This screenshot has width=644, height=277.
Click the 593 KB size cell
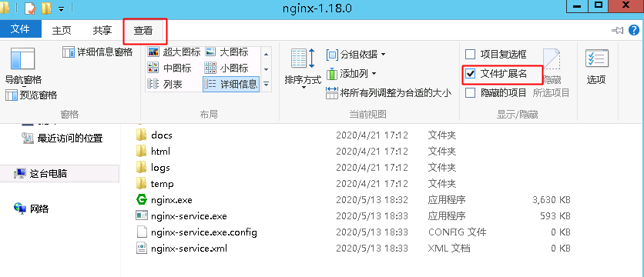tap(555, 216)
